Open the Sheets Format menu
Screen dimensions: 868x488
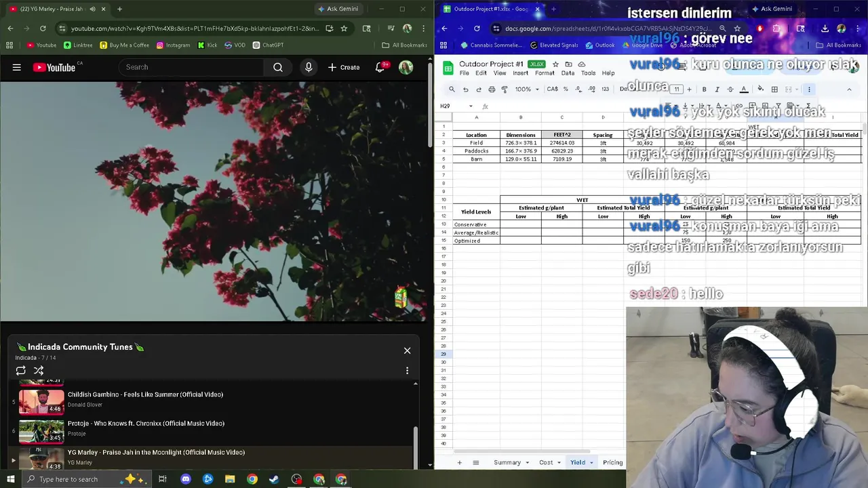click(545, 73)
